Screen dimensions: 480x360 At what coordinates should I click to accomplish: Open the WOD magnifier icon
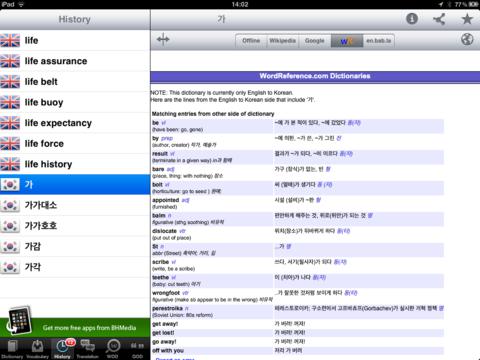(x=113, y=349)
